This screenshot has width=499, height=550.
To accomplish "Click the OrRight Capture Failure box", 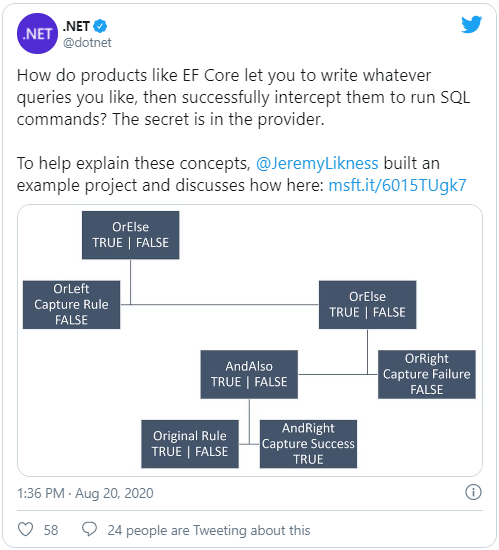I will (427, 374).
